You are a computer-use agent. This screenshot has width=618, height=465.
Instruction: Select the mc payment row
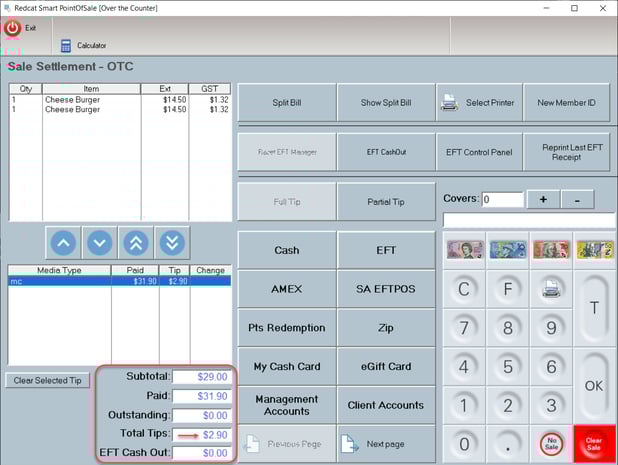(x=119, y=281)
